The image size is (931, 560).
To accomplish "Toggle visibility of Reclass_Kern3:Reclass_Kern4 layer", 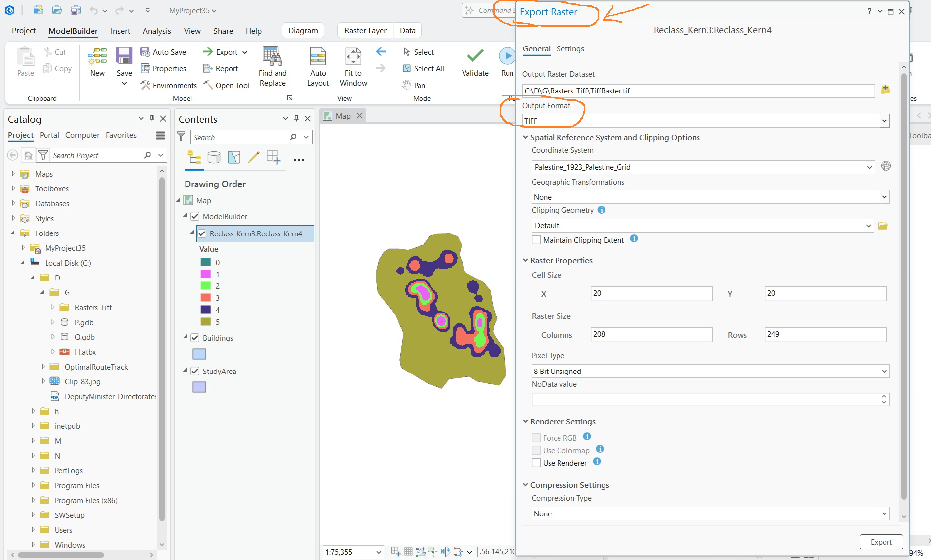I will [x=202, y=233].
